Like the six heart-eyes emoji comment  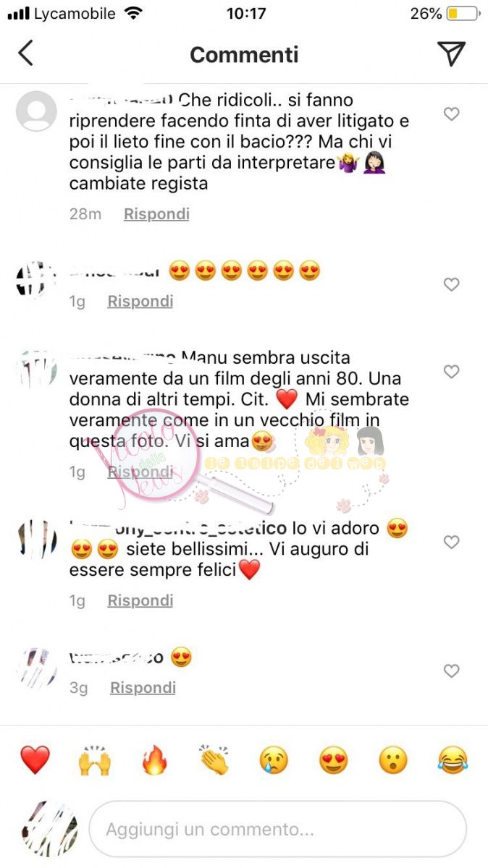451,285
